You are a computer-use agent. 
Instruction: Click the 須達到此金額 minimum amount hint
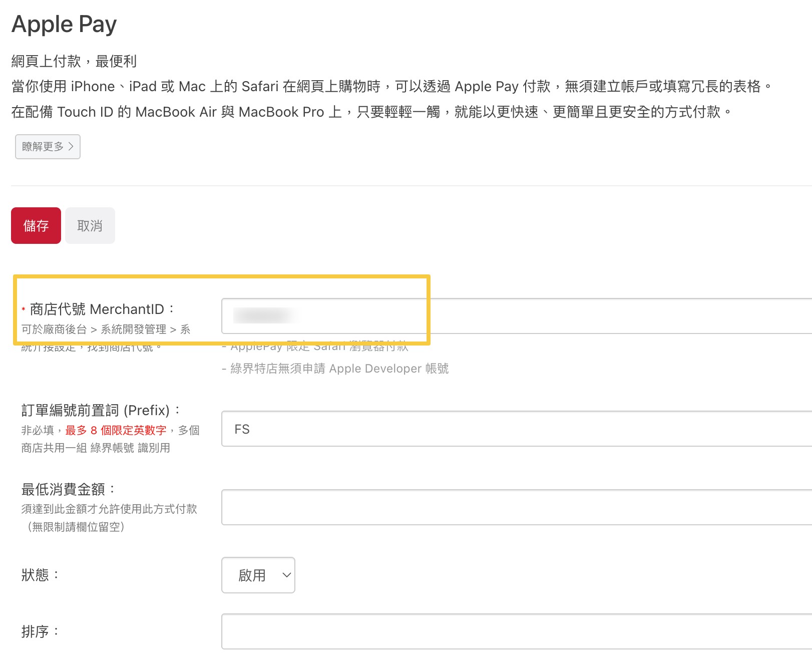(x=109, y=509)
